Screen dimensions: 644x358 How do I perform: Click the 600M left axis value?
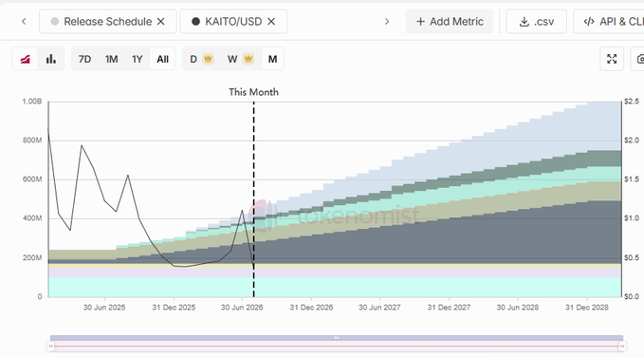[x=32, y=179]
